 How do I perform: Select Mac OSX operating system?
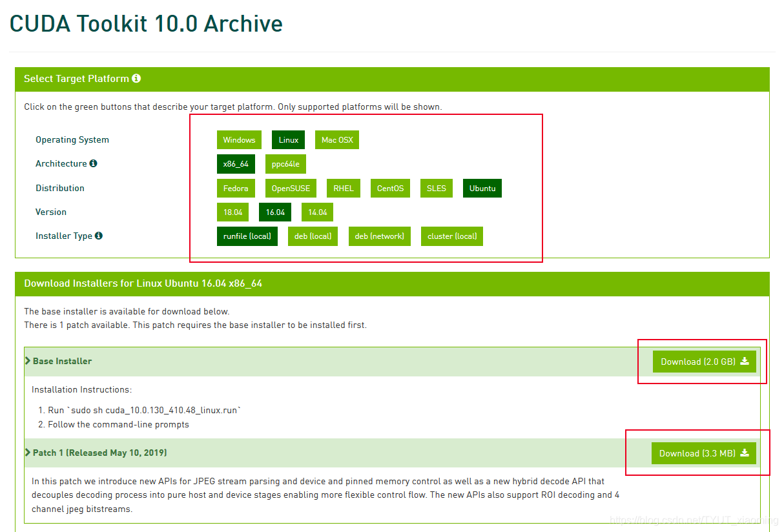click(337, 140)
